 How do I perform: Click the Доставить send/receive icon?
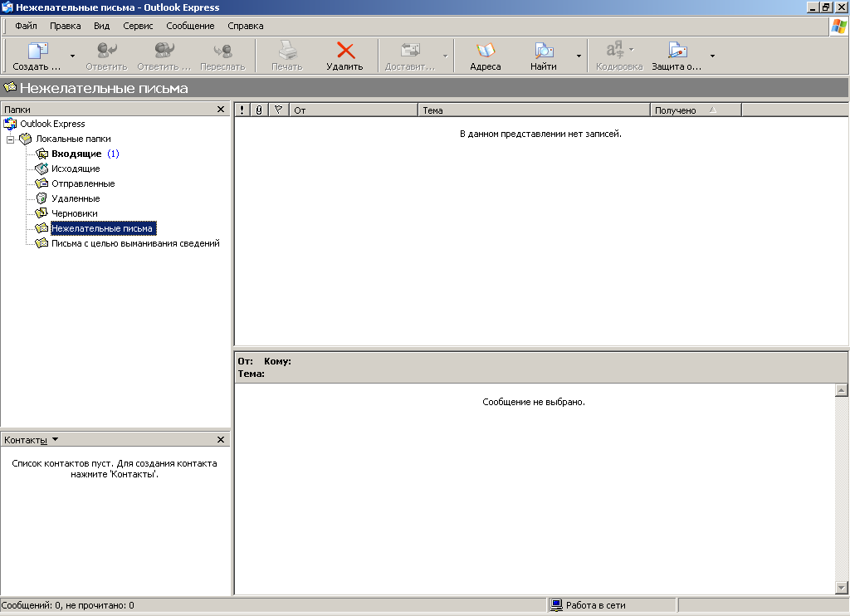click(x=410, y=51)
